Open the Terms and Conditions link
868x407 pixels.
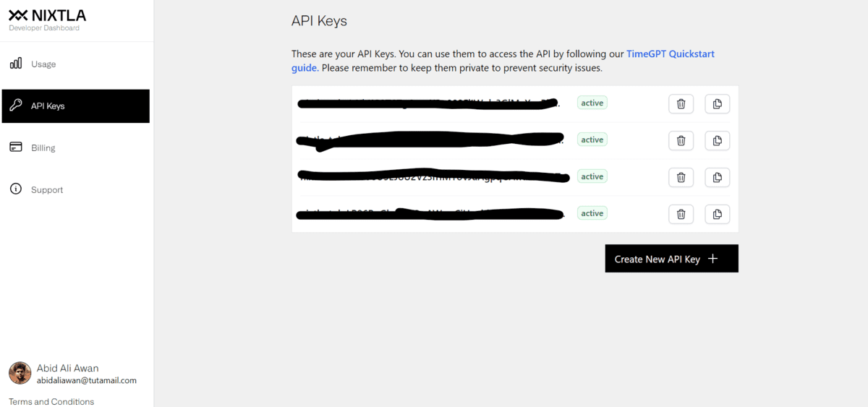click(51, 401)
